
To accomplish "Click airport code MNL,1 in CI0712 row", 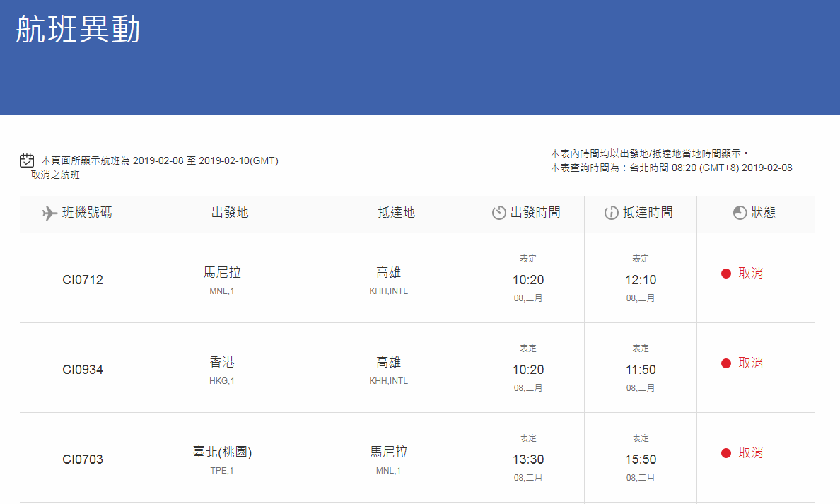I will click(x=222, y=291).
